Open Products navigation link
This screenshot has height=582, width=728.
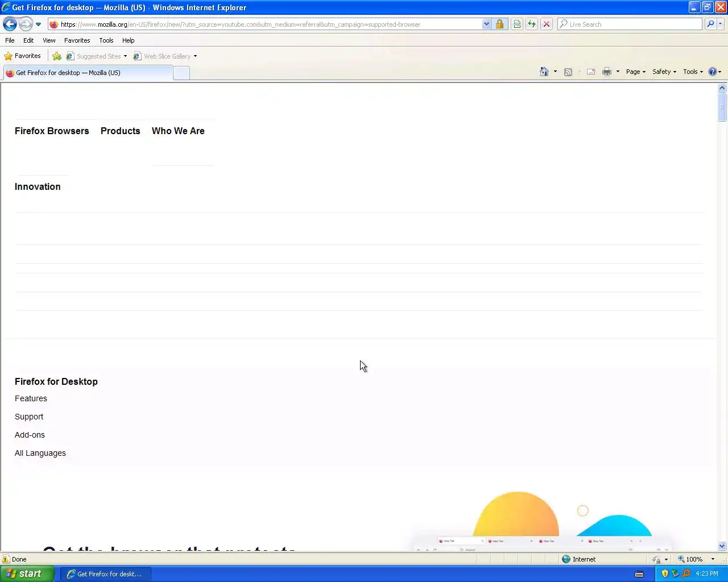(x=120, y=131)
